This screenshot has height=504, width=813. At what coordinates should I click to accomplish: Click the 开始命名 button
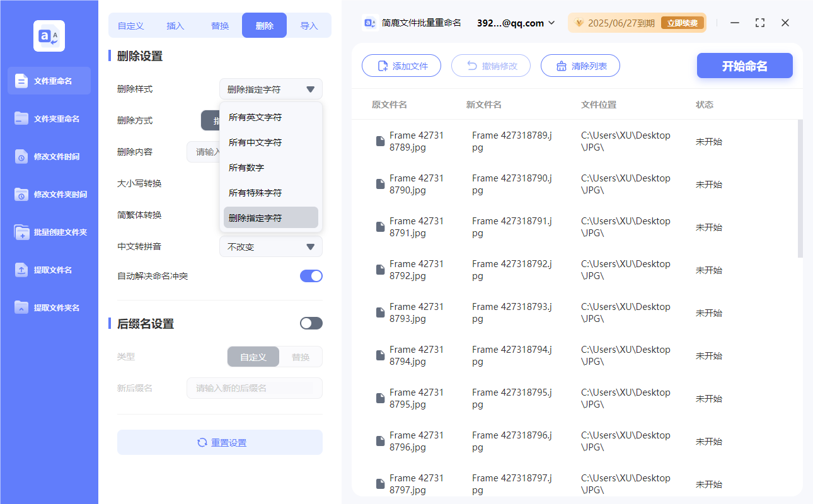744,66
